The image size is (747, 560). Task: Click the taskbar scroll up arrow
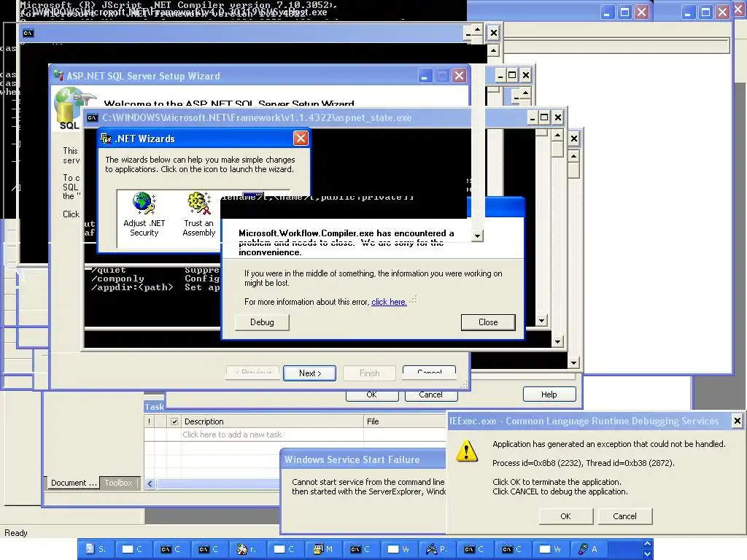tap(647, 543)
